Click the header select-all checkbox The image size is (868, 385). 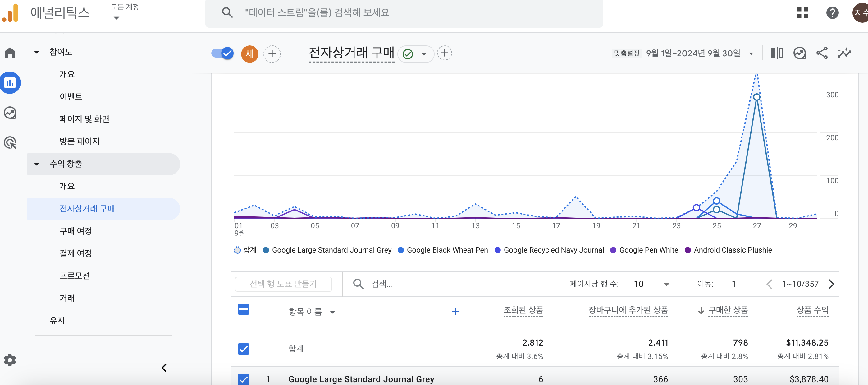coord(244,309)
